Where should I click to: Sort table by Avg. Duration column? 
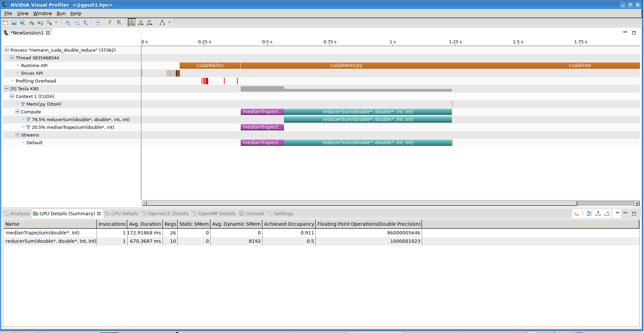145,224
